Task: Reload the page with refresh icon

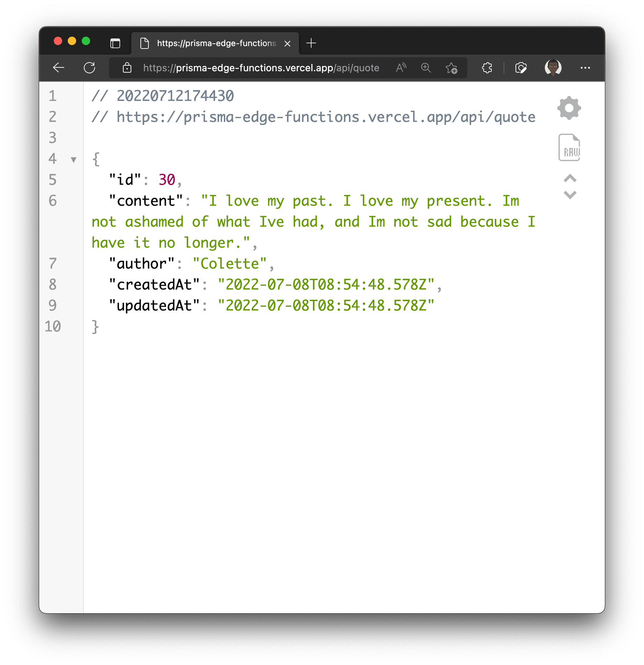Action: click(89, 68)
